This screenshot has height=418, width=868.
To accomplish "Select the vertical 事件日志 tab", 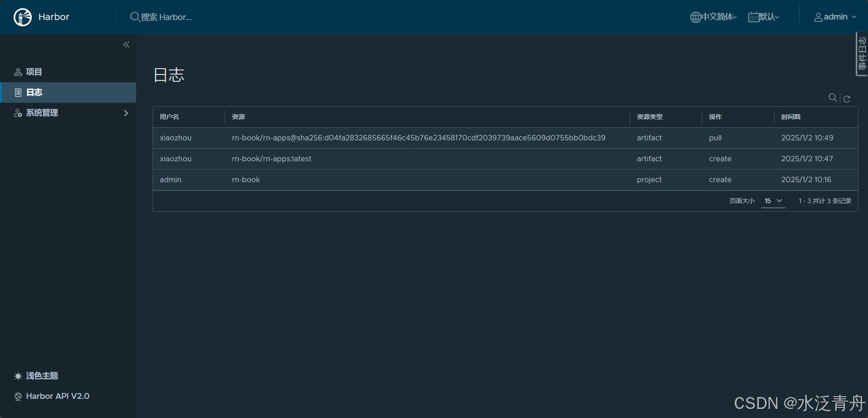I will point(862,54).
